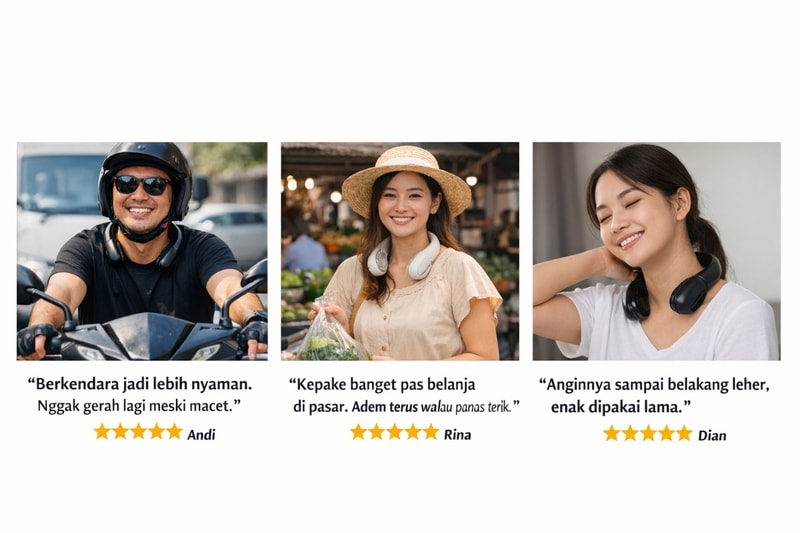
Task: Click the fifth star in Rina's rating
Action: (431, 432)
